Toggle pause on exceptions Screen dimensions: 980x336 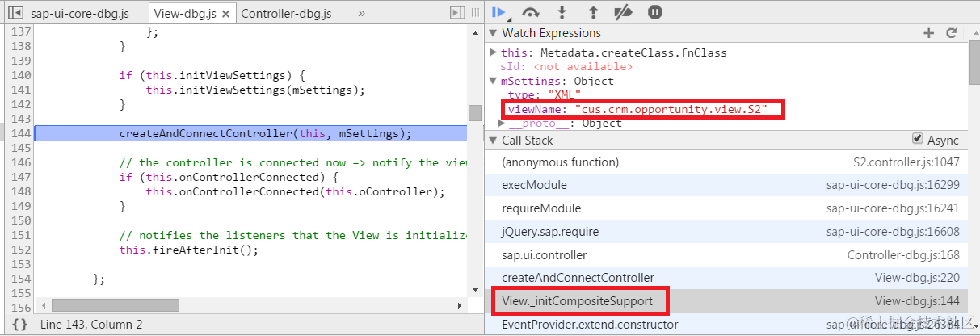pyautogui.click(x=655, y=12)
